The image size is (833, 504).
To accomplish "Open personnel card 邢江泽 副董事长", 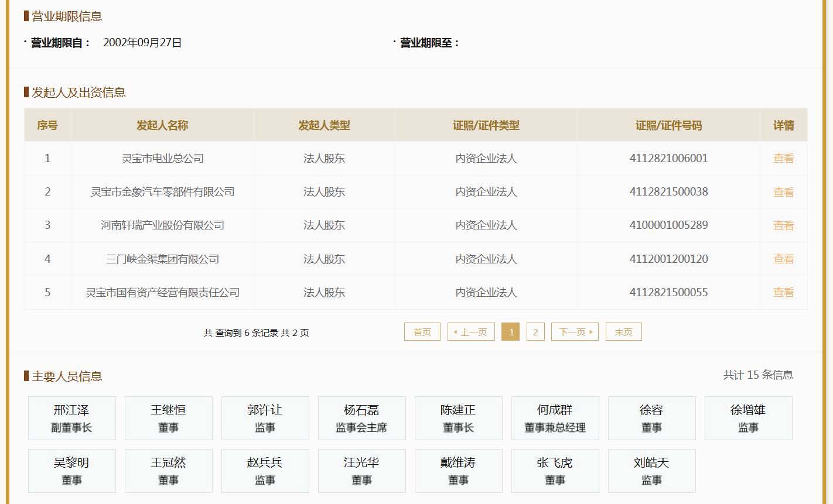I will click(72, 418).
